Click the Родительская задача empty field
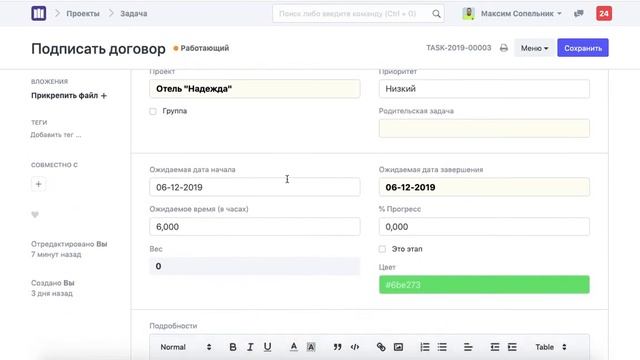 pos(484,128)
